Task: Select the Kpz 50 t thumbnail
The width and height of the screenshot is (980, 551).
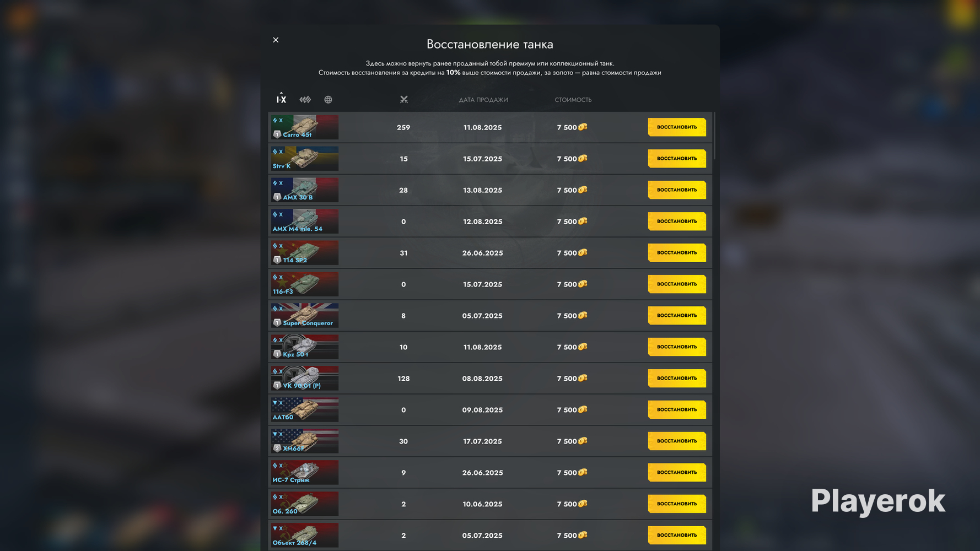Action: tap(304, 347)
